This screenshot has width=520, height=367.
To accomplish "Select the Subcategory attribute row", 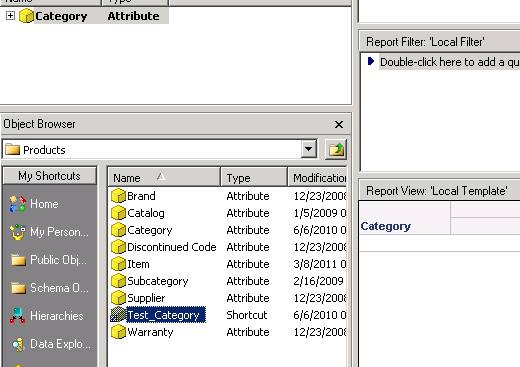I will (x=228, y=281).
